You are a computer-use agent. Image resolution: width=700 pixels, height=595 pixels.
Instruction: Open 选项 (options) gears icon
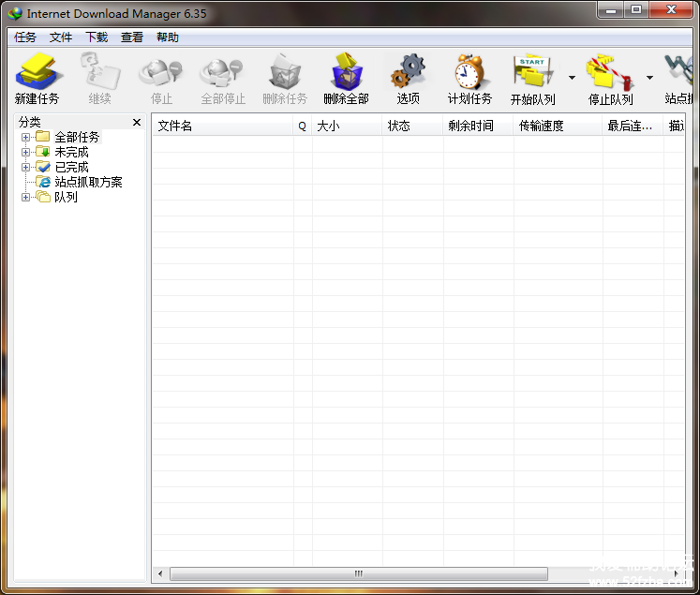coord(408,70)
